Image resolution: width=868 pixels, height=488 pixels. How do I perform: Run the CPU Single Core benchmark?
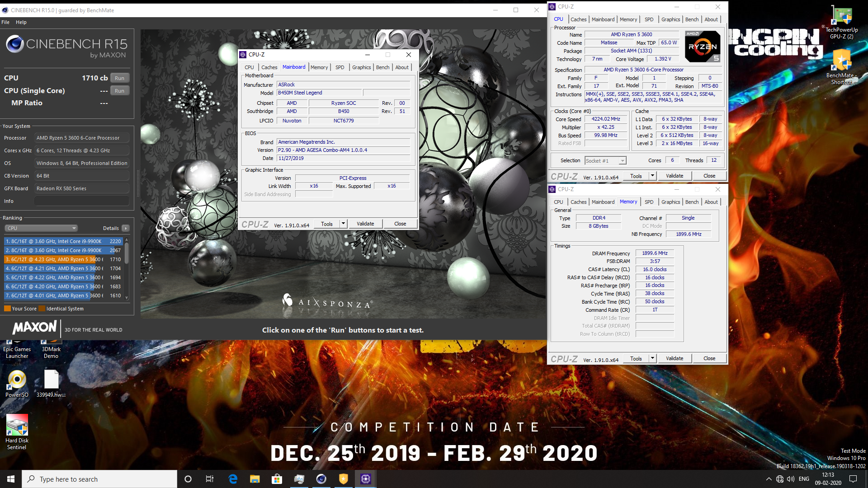(119, 91)
